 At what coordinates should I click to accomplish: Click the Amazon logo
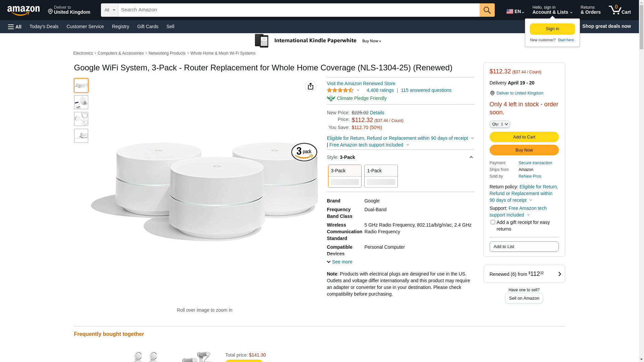click(x=23, y=10)
